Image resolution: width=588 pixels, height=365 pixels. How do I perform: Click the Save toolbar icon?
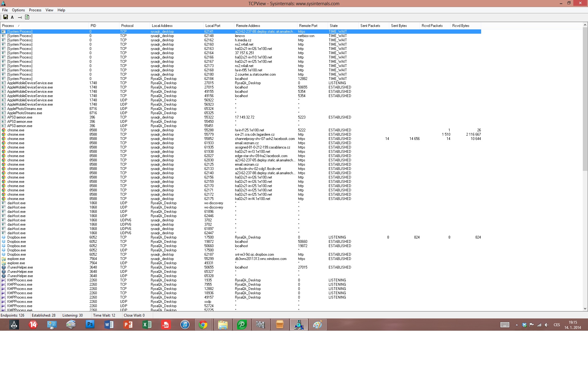point(6,17)
